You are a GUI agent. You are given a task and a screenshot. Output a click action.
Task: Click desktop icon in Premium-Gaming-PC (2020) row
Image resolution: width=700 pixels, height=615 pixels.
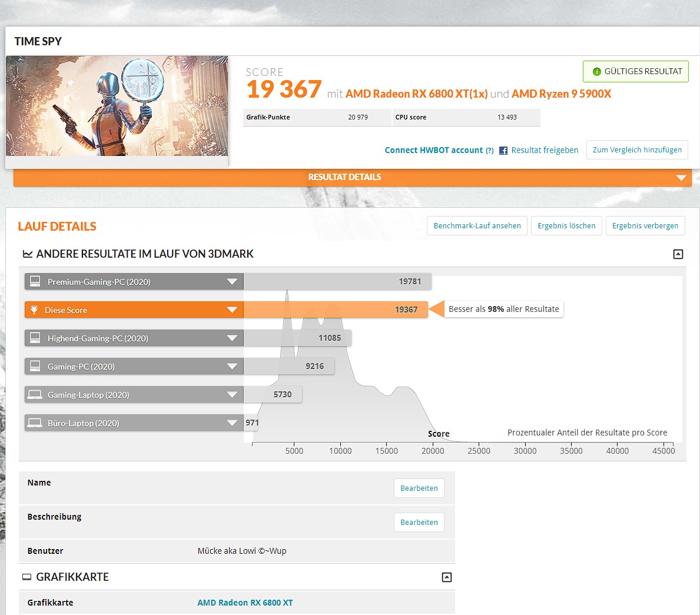[35, 281]
